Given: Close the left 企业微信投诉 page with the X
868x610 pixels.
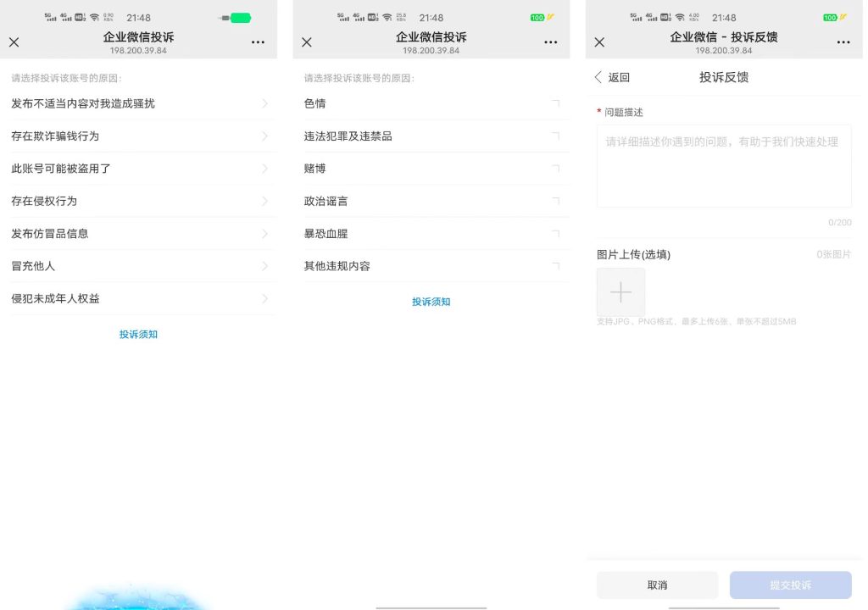Looking at the screenshot, I should (14, 42).
